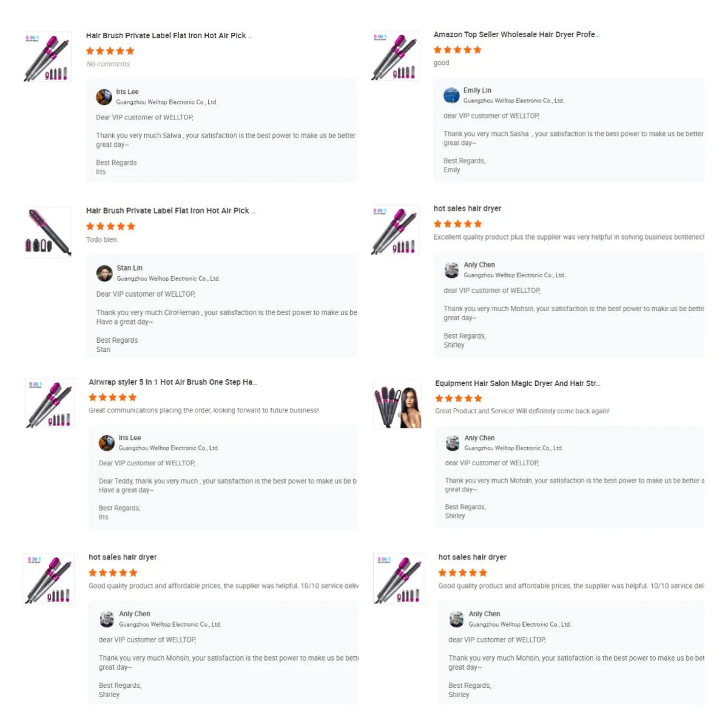Open the Hair Brush title above "Todo bien"
The width and height of the screenshot is (728, 728).
click(170, 211)
